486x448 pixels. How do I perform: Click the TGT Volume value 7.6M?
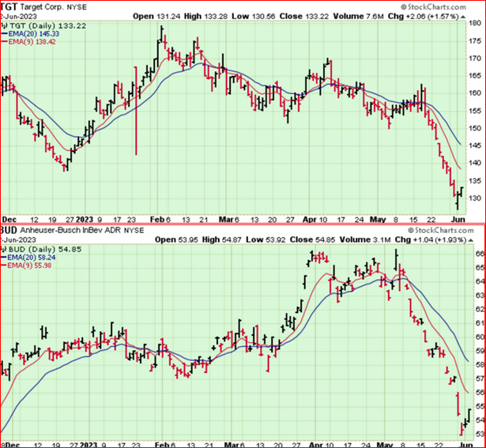375,17
